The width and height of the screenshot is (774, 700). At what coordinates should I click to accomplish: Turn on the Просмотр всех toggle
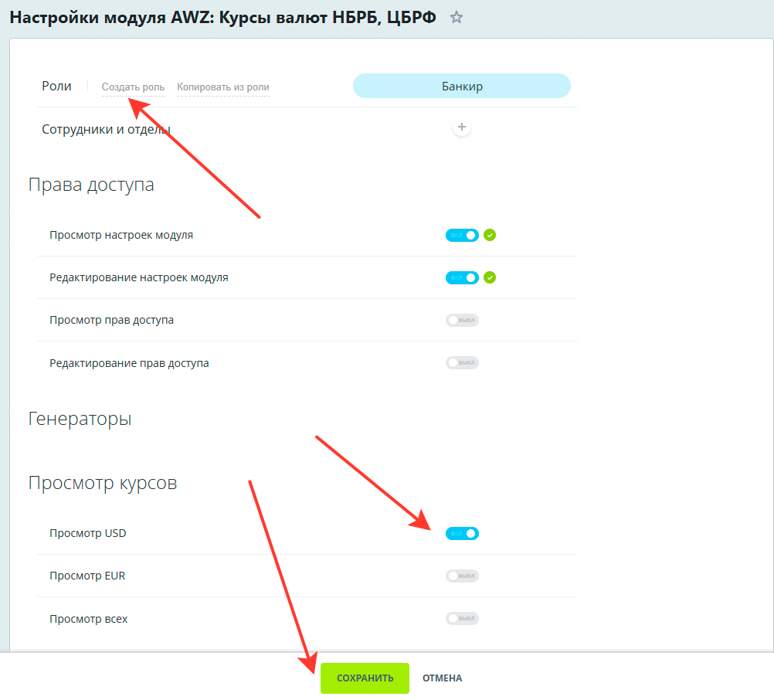(x=462, y=618)
